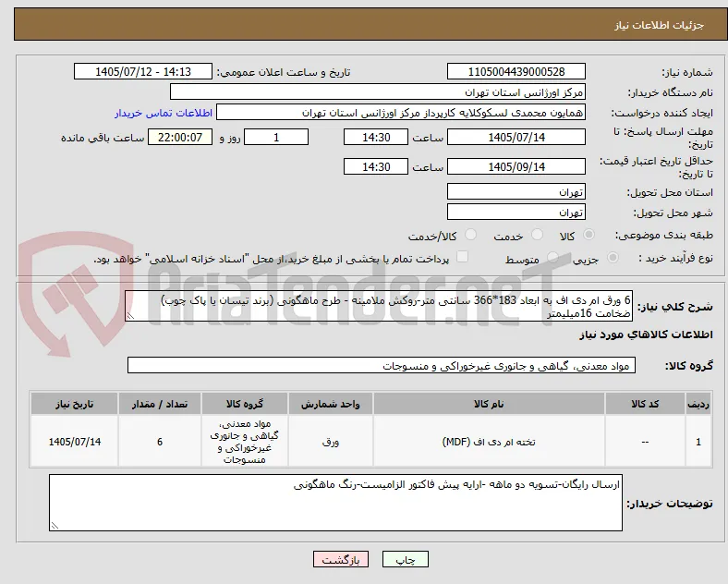
Task: Click the remaining time field 22:00:07
Action: click(180, 137)
